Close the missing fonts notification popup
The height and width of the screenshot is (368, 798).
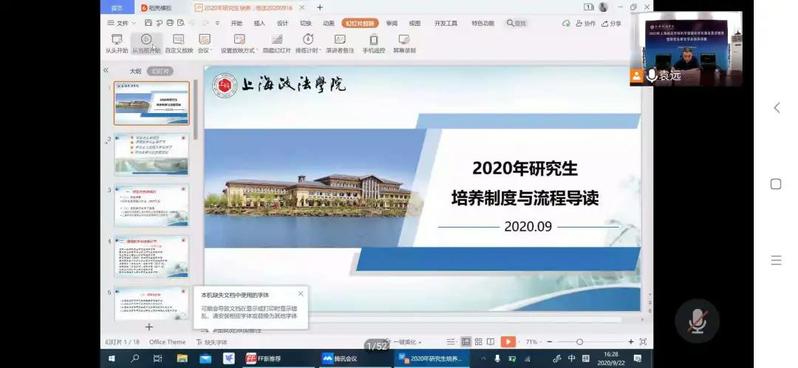(x=301, y=294)
